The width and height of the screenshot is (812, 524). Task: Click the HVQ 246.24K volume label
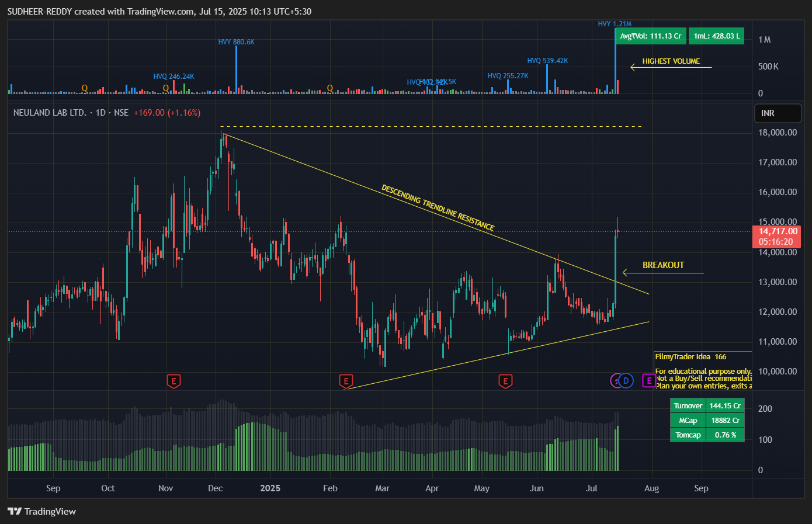pyautogui.click(x=173, y=77)
